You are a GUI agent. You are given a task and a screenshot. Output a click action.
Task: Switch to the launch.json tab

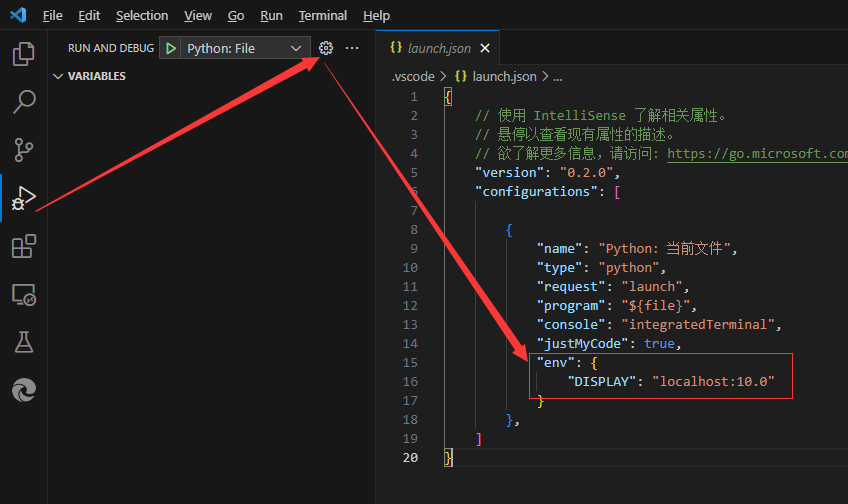438,48
